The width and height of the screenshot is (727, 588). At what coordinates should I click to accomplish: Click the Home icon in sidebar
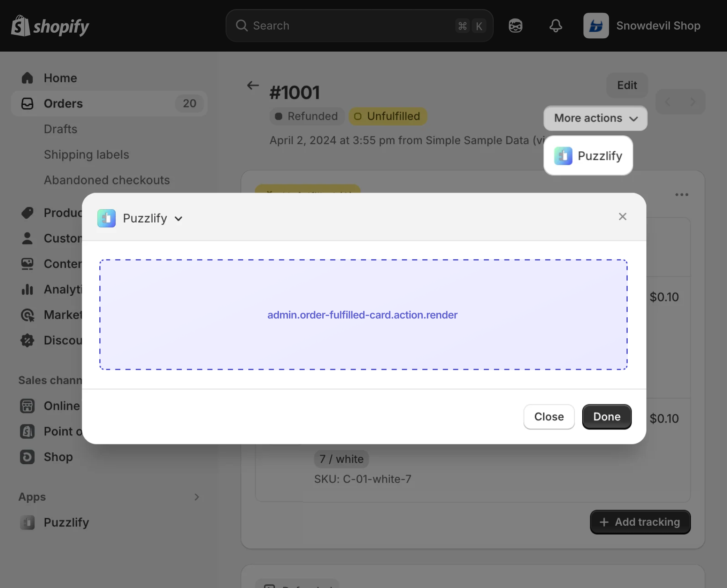[27, 78]
